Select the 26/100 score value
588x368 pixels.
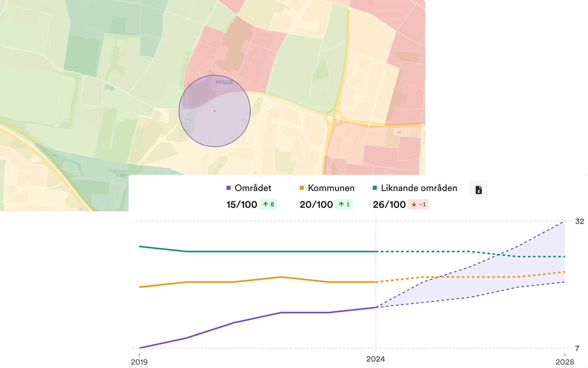point(389,205)
